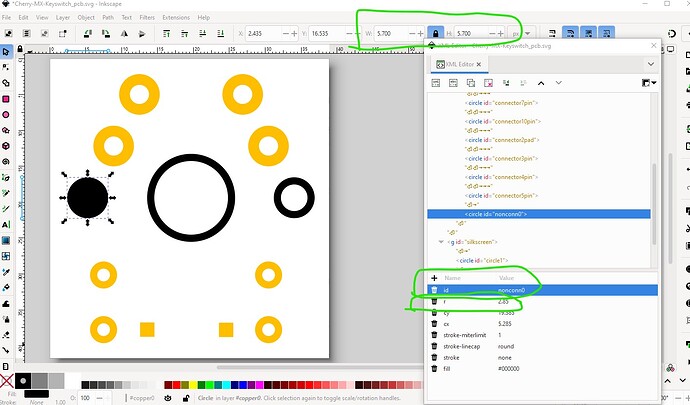Select the Gradient tool
This screenshot has width=690, height=405.
tap(6, 240)
